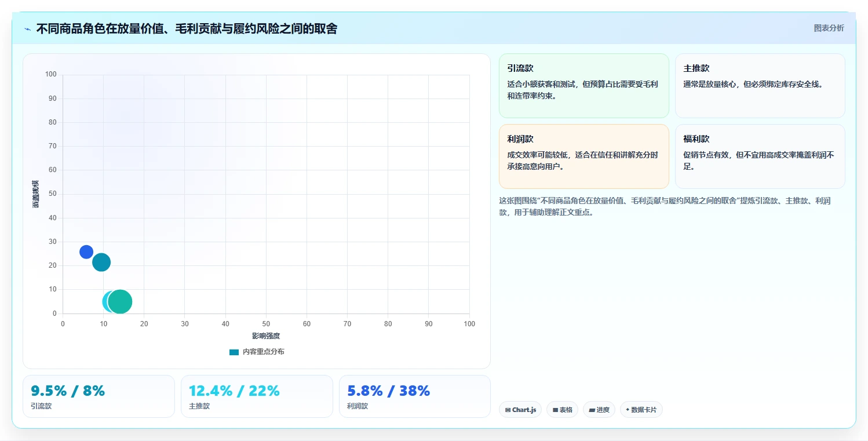This screenshot has width=868, height=441.
Task: Toggle the 内容重点分布 legend swatch
Action: point(234,352)
